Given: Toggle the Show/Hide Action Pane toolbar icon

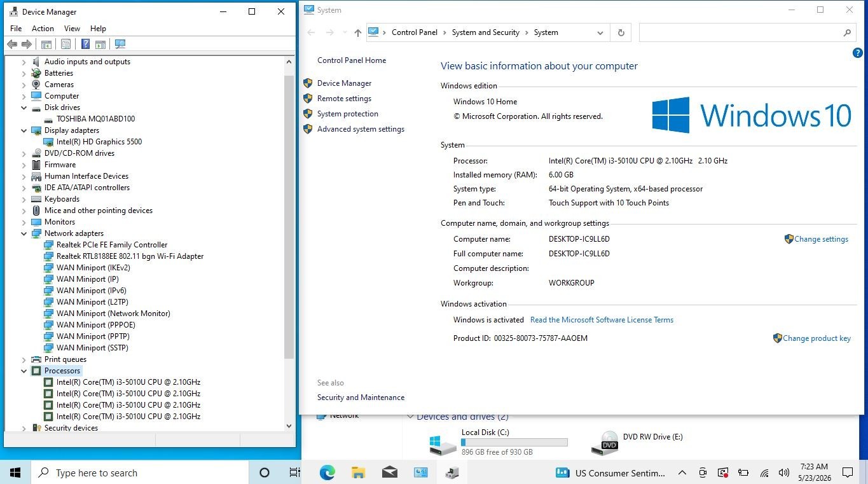Looking at the screenshot, I should 100,44.
